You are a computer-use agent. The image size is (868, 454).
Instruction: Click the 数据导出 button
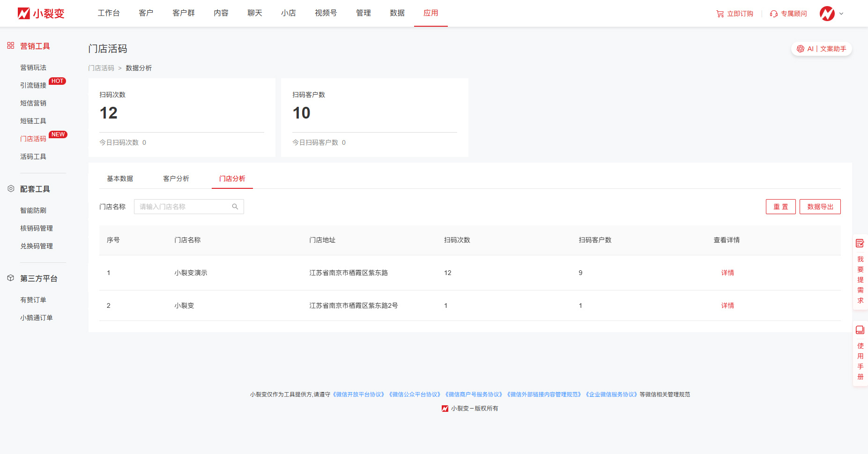pyautogui.click(x=820, y=207)
